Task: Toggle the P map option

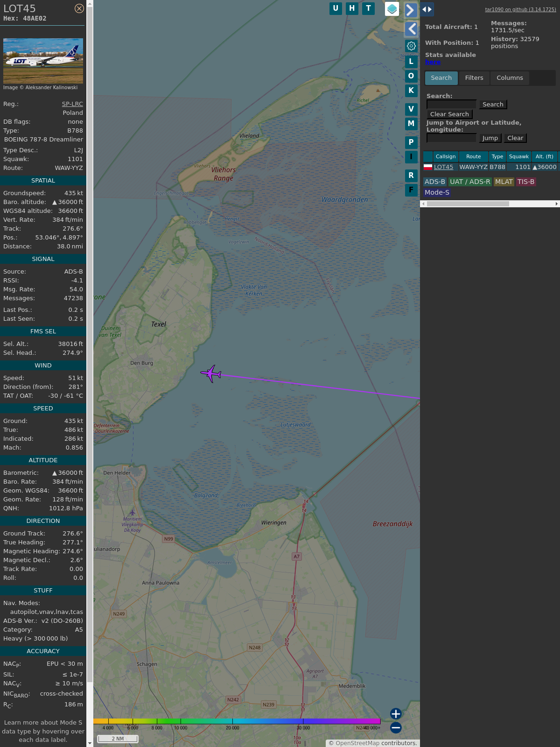Action: 411,142
